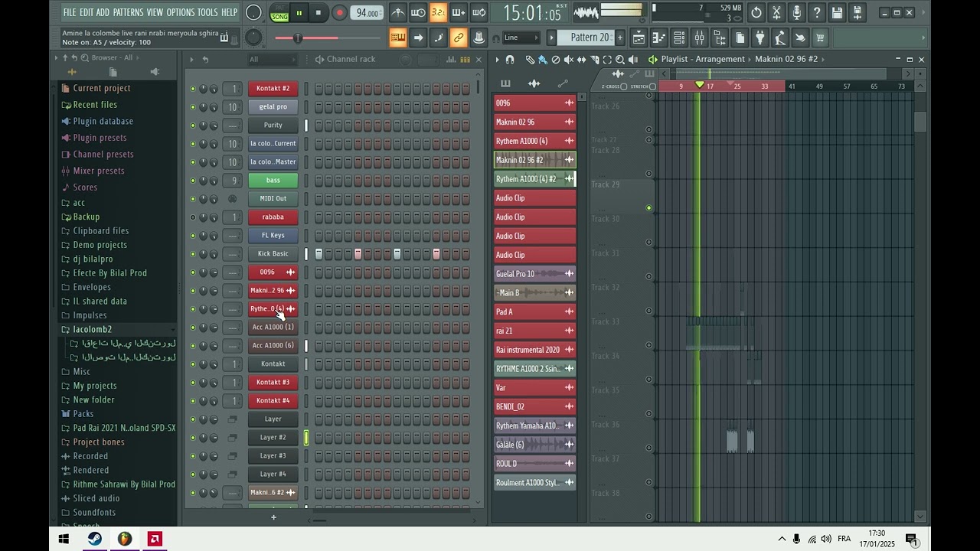Expand the Packs folder in Browser
The height and width of the screenshot is (551, 980).
[x=83, y=414]
